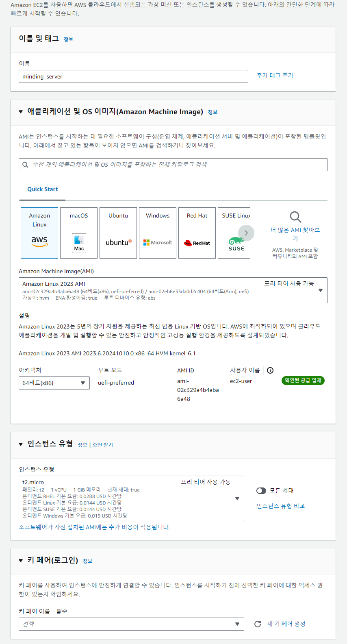Viewport: 347px width, 644px height.
Task: Choose the macOS AMI tile
Action: pos(79,233)
